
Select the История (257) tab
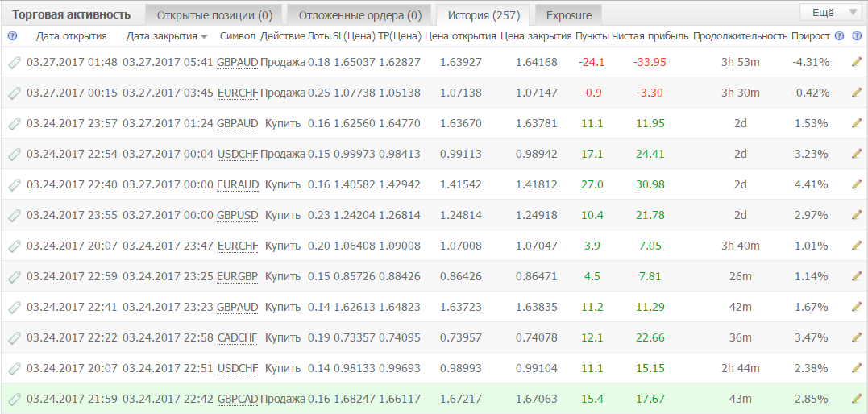click(483, 15)
